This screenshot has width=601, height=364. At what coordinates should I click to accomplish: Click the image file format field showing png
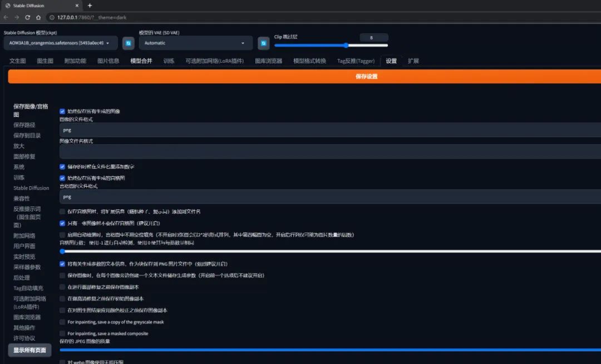coord(330,130)
